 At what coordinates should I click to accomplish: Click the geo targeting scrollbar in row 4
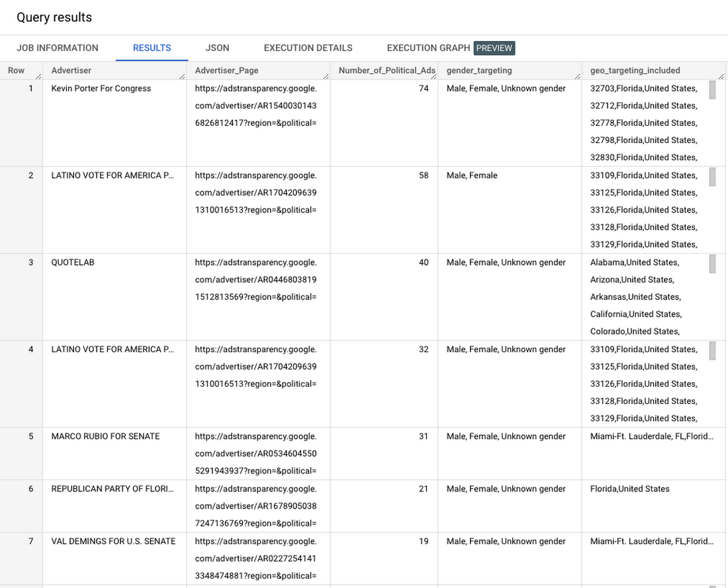tap(712, 351)
